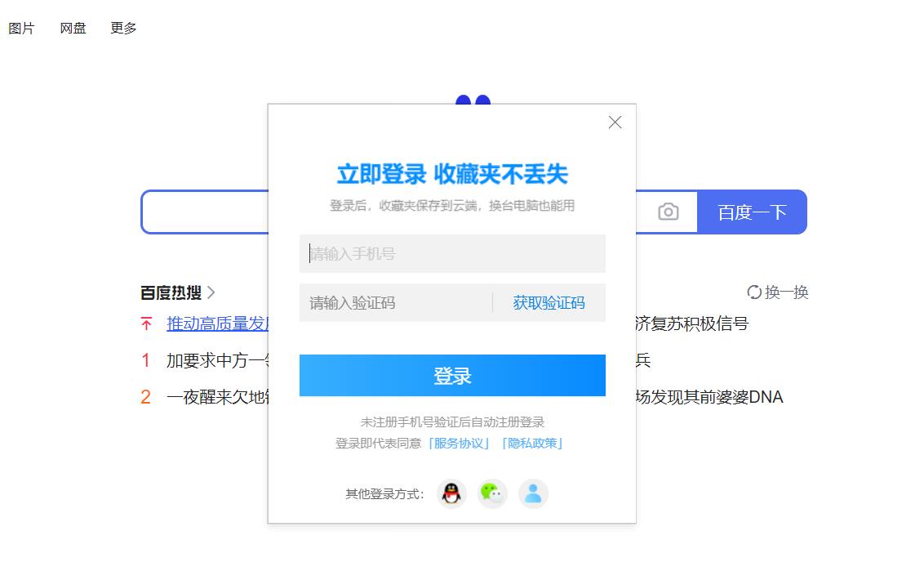Select WeChat login icon
924x580 pixels.
tap(492, 493)
